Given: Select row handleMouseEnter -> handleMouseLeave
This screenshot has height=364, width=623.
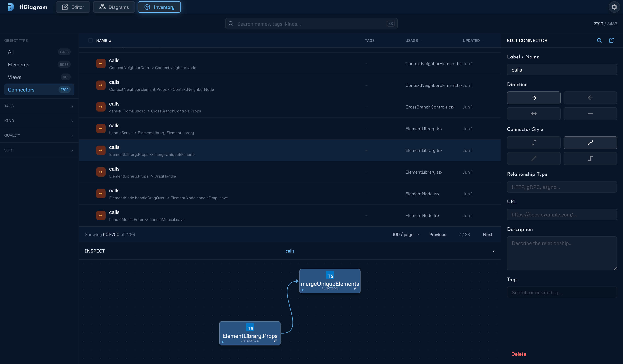Looking at the screenshot, I should [290, 216].
